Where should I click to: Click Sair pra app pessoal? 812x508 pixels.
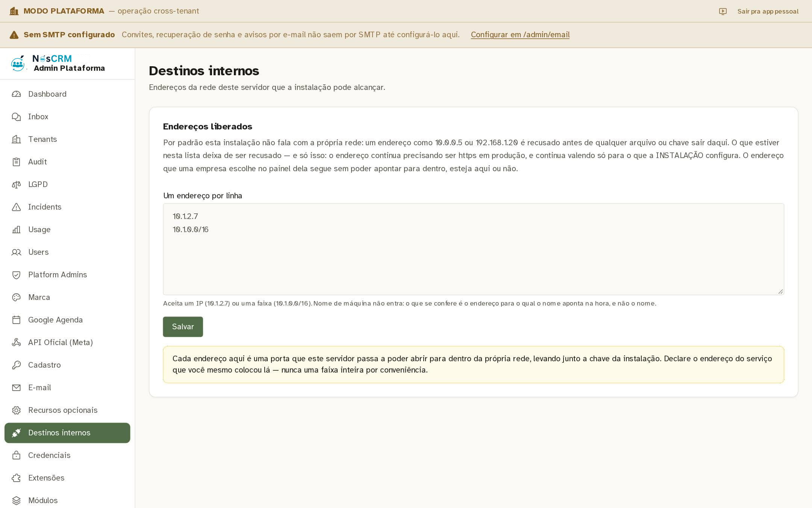[x=768, y=11]
